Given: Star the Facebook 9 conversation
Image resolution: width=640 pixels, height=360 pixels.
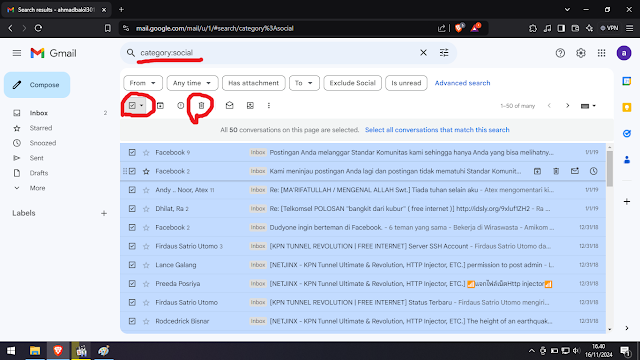Looking at the screenshot, I should (146, 153).
